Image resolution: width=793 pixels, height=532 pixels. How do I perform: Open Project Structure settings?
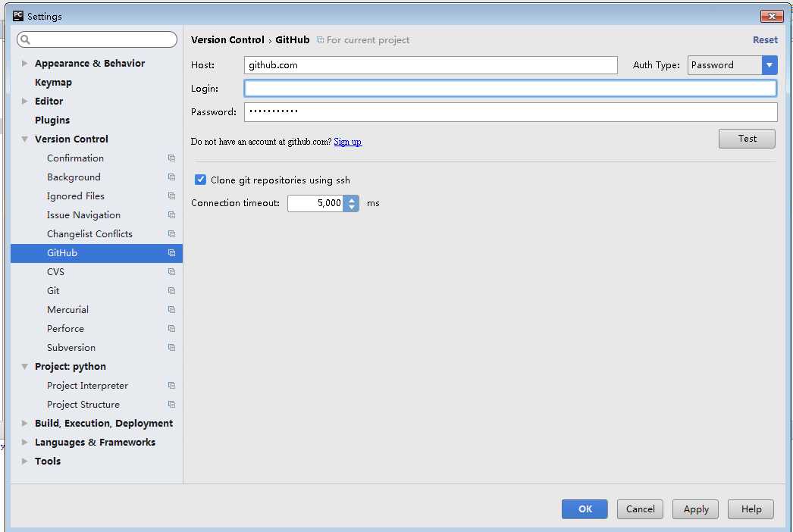point(83,405)
